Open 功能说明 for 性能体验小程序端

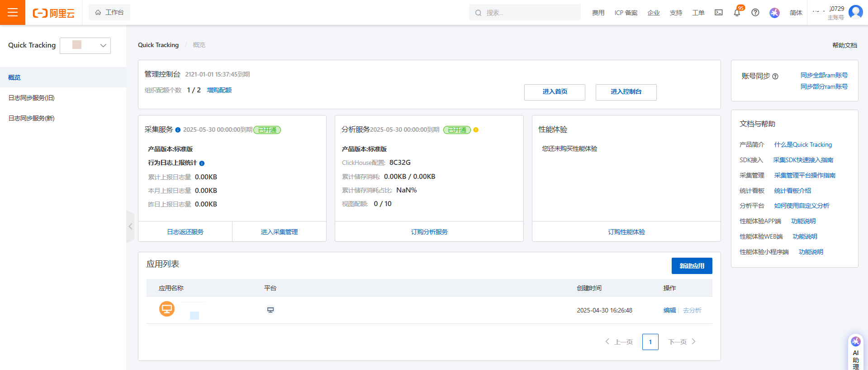coord(811,252)
